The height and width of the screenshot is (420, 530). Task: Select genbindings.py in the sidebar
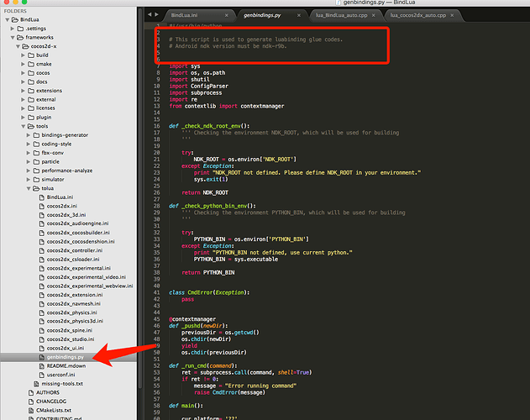point(66,357)
